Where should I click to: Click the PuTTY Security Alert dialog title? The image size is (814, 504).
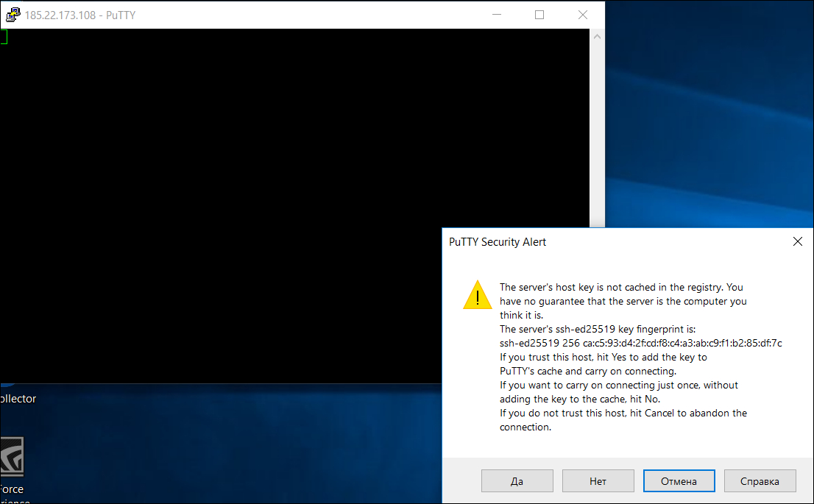point(497,241)
